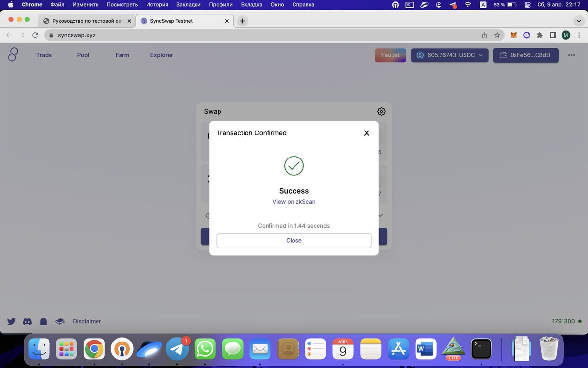588x368 pixels.
Task: Switch to the Руководство по тестовой сети tab
Action: coord(86,21)
